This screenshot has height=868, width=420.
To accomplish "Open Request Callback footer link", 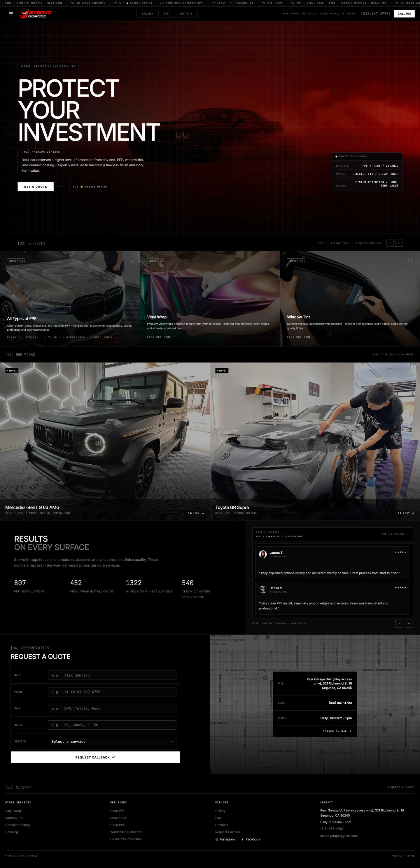I will 228,832.
